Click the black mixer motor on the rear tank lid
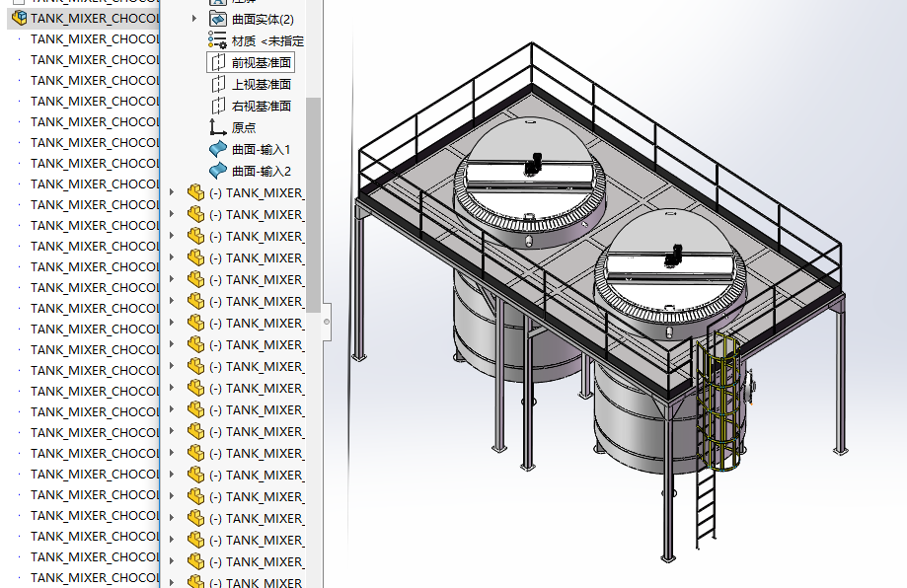Image resolution: width=907 pixels, height=588 pixels. pos(533,164)
